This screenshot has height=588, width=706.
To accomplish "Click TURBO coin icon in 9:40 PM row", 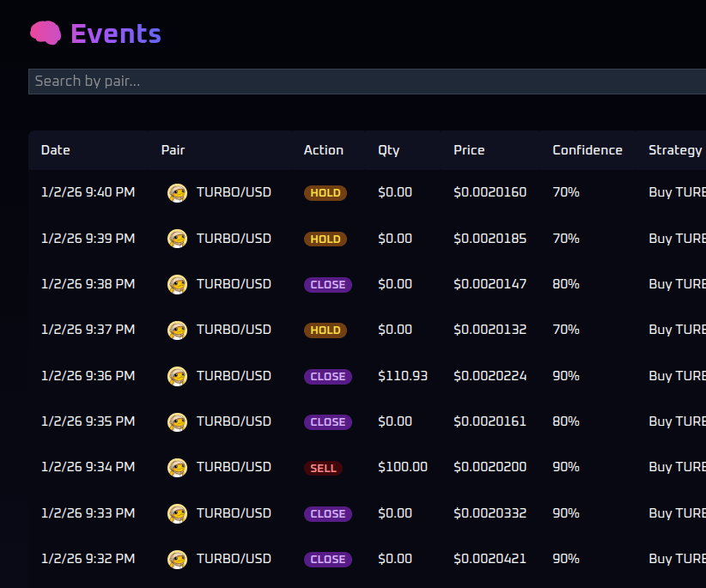I will [177, 193].
